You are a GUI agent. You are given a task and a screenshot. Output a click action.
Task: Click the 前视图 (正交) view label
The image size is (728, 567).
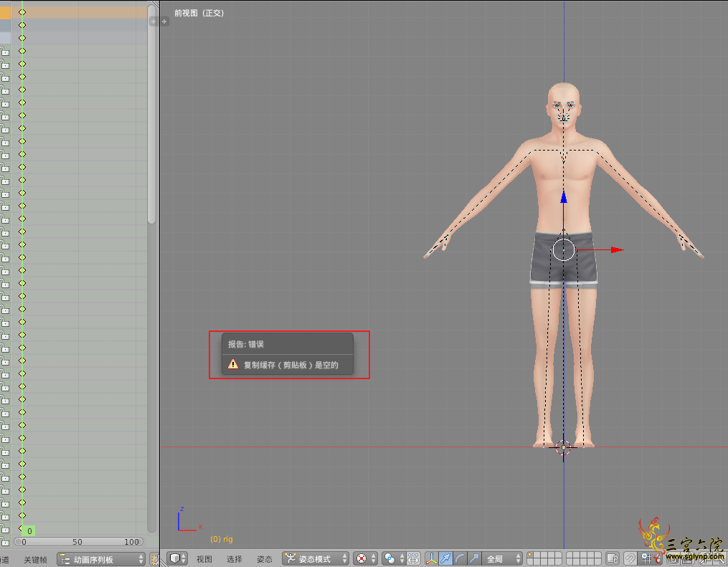pos(199,13)
